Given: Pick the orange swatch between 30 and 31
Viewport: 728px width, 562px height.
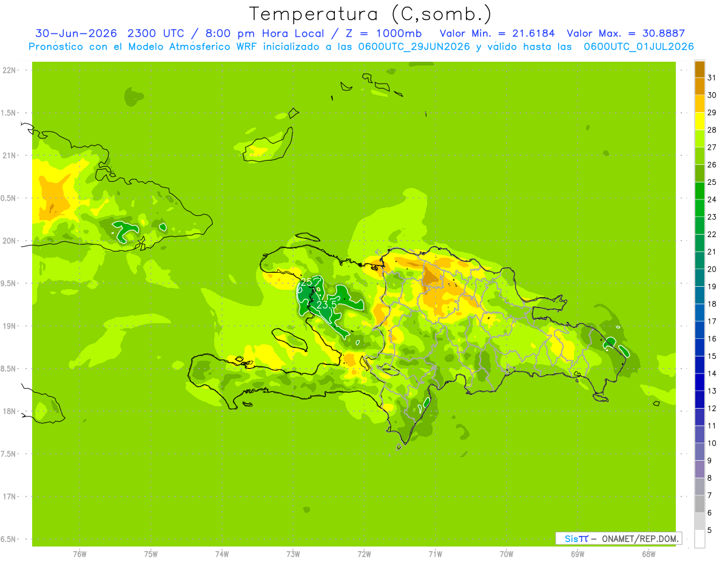Looking at the screenshot, I should [x=699, y=86].
